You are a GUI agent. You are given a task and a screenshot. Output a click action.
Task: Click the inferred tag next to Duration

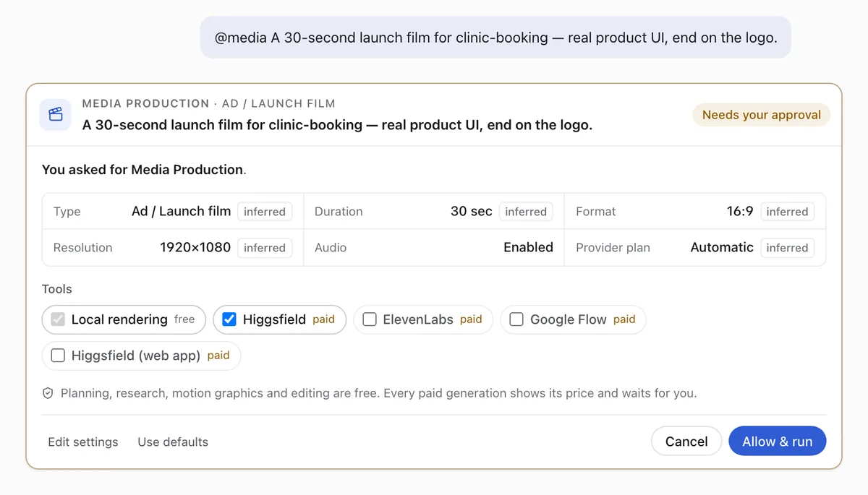coord(526,212)
